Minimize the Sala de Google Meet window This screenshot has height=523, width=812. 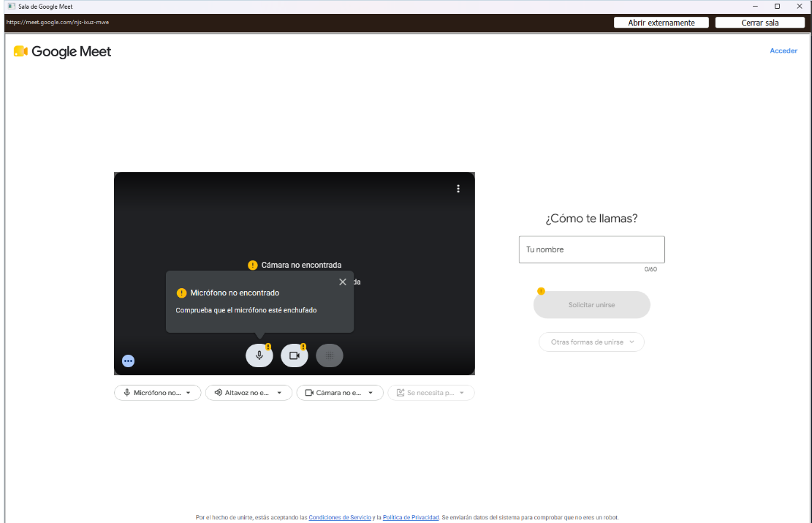(755, 7)
